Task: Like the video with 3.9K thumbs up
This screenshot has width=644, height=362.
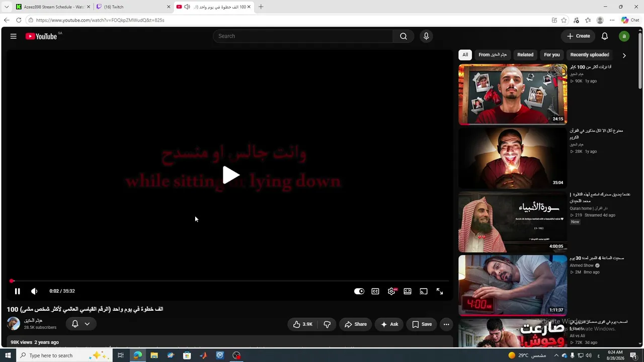Action: (x=303, y=324)
